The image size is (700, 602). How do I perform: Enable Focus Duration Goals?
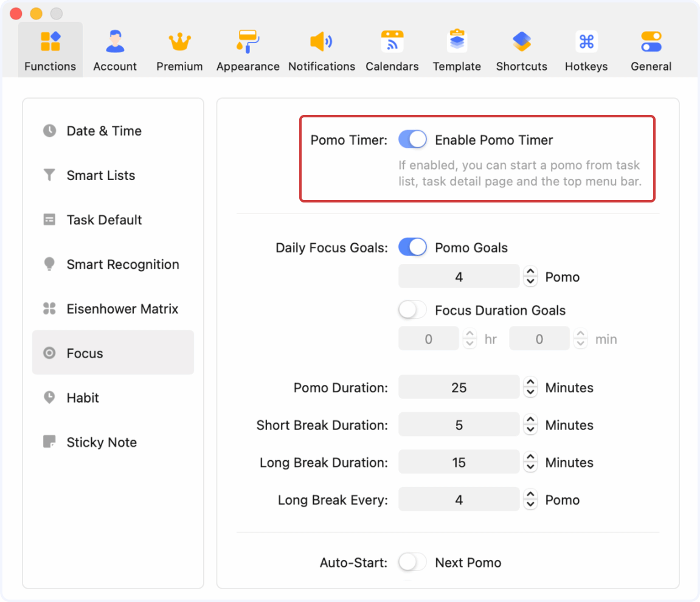click(412, 310)
